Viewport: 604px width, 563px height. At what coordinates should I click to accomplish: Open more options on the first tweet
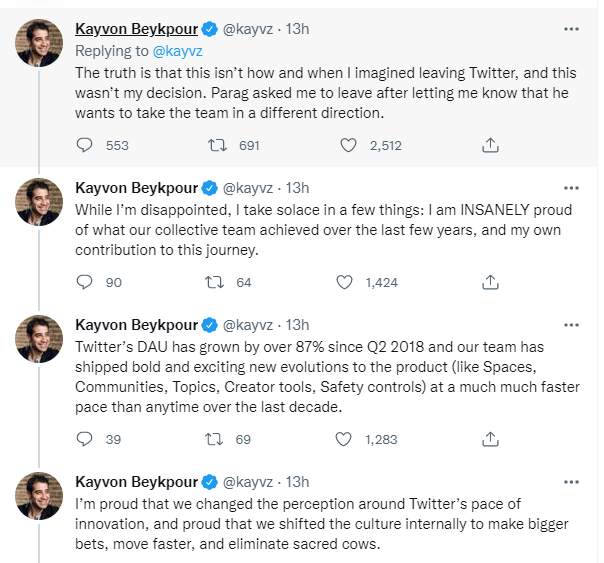pyautogui.click(x=571, y=30)
